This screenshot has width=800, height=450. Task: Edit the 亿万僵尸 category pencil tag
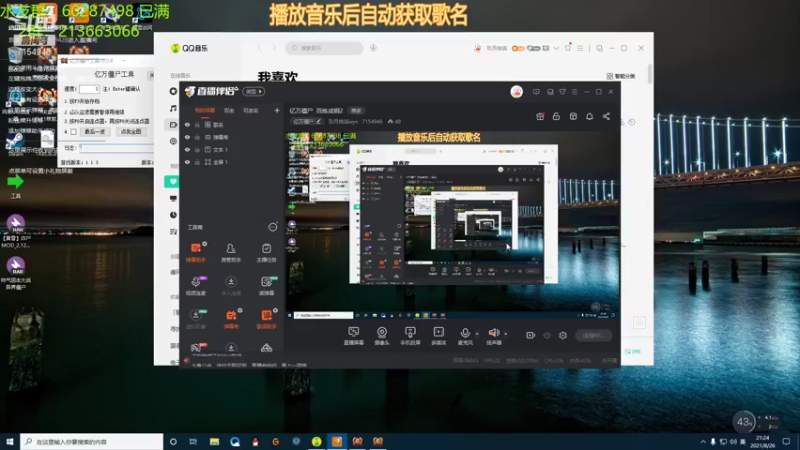tap(307, 121)
